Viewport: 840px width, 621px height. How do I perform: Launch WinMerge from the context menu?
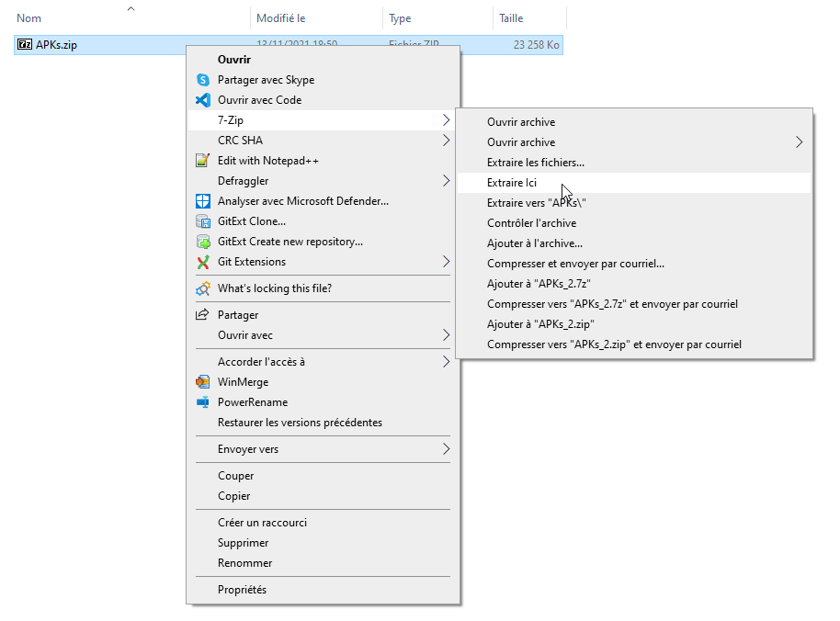pos(323,382)
